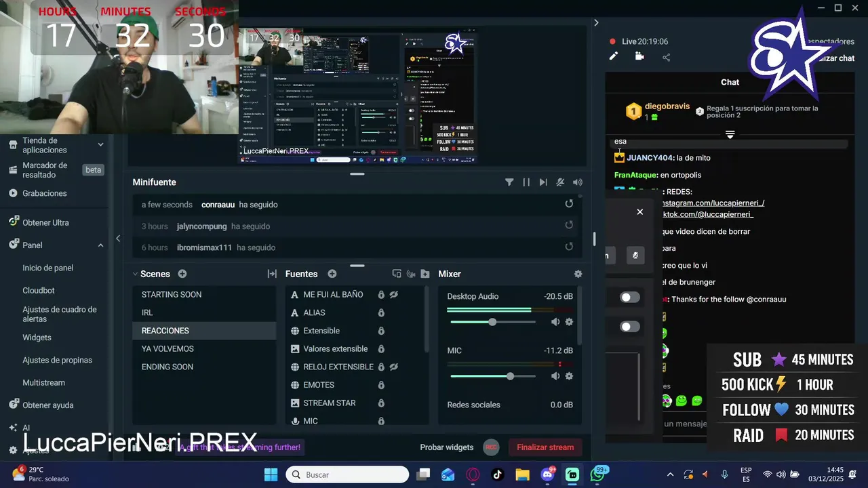Screen dimensions: 868x488
Task: Unlock the ME FUI AL BAÑO source
Action: click(x=381, y=295)
